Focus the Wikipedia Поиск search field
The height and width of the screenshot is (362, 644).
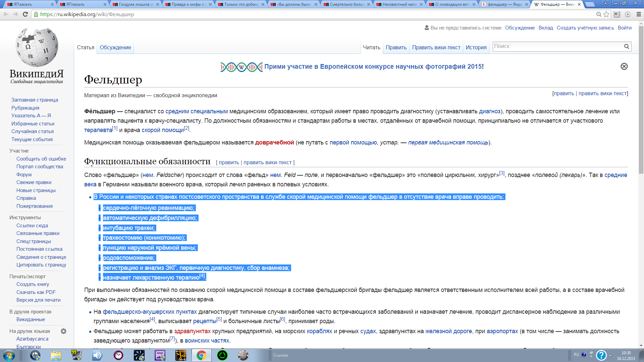pos(558,47)
